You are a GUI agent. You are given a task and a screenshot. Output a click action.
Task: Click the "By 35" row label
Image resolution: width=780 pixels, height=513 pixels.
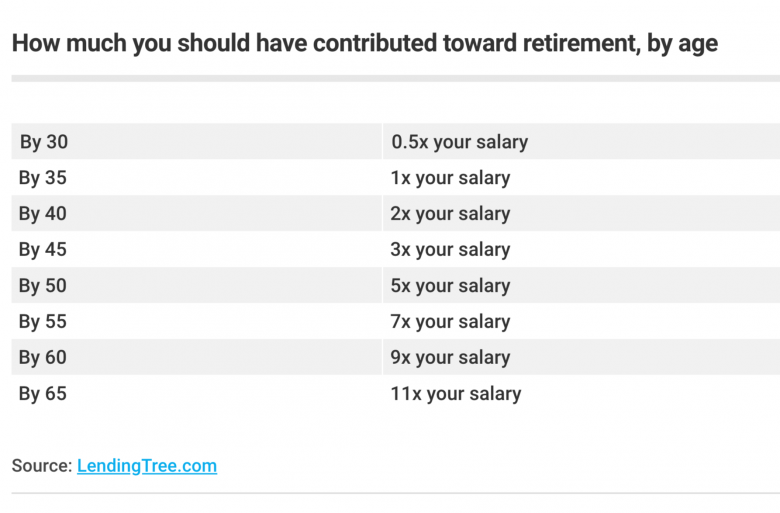pos(43,178)
